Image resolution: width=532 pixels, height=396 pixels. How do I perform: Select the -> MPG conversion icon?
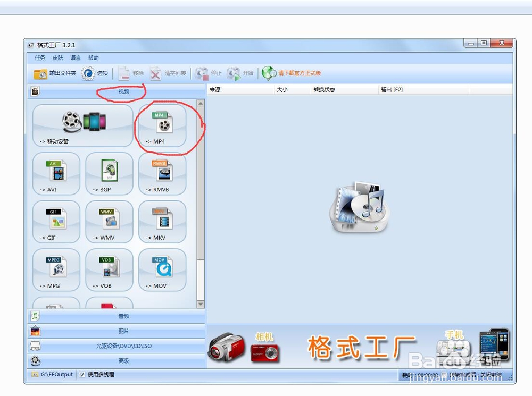56,270
